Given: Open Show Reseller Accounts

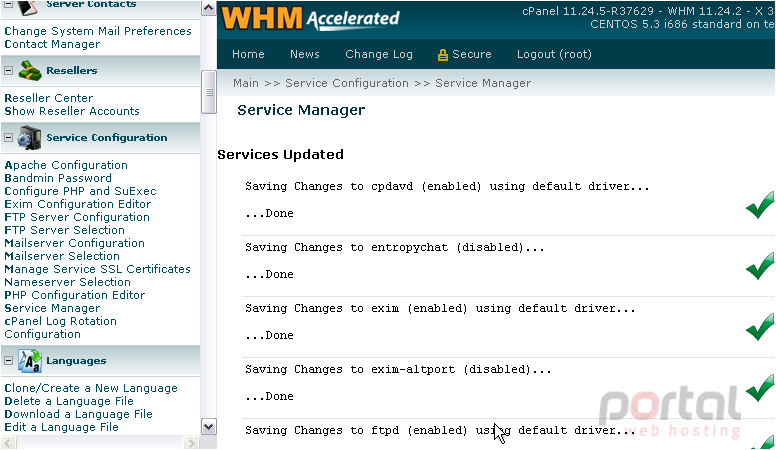Looking at the screenshot, I should pyautogui.click(x=72, y=111).
